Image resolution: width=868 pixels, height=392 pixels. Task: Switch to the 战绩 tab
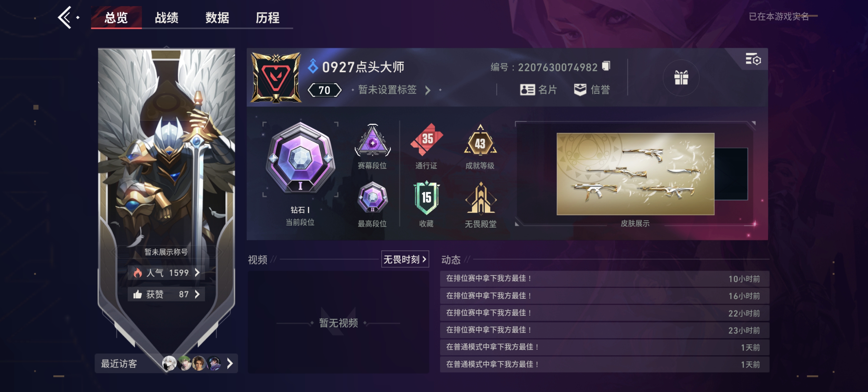tap(166, 18)
